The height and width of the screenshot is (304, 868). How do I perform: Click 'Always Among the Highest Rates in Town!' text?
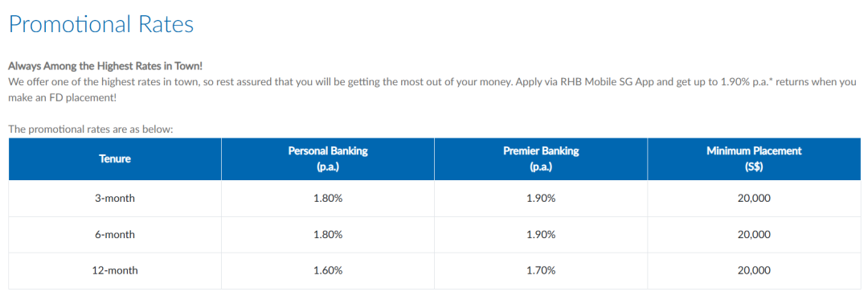[x=106, y=66]
